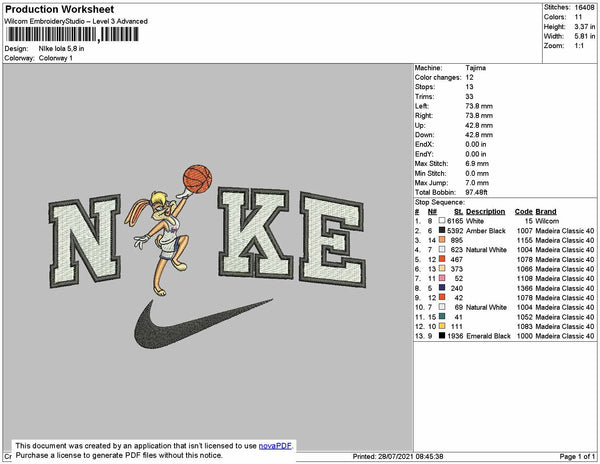Click the Machine value Tajima

pyautogui.click(x=476, y=68)
